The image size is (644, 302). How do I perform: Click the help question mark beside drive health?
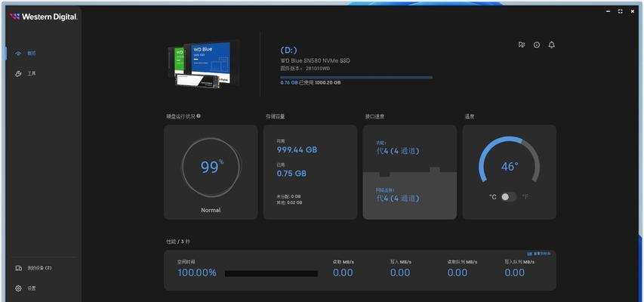click(x=199, y=116)
